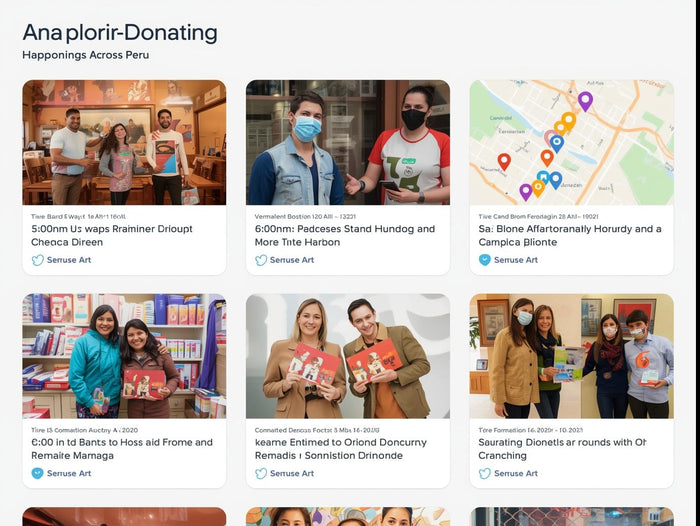
Task: Click the heart icon under '6:00nm: Padceses Stand Hundog'
Action: (x=261, y=260)
